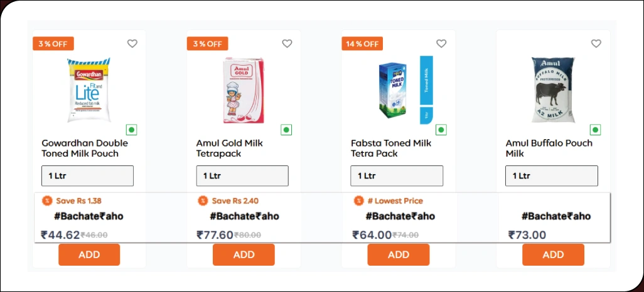Screen dimensions: 644x292
Task: Open the 1 Ltr selector for Amul Buffalo milk
Action: click(x=552, y=176)
